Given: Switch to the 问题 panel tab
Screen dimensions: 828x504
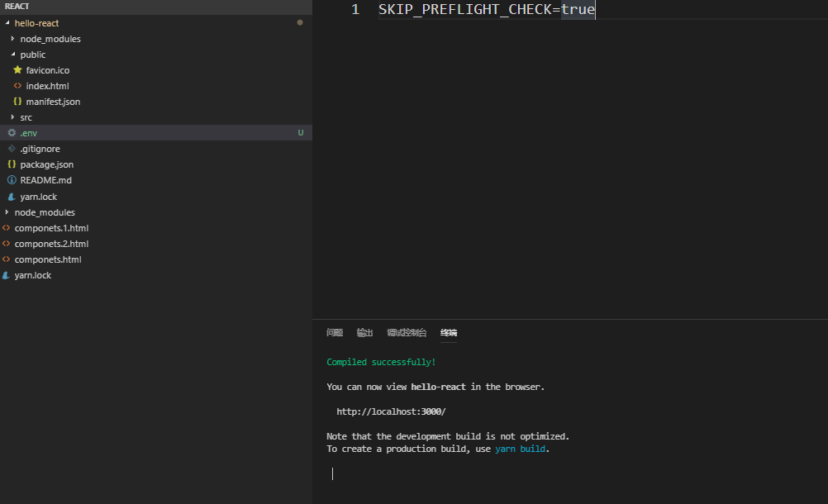Looking at the screenshot, I should pyautogui.click(x=334, y=332).
